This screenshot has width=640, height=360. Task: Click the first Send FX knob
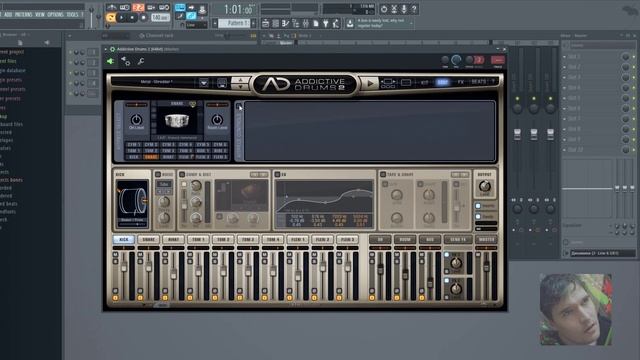[x=456, y=264]
